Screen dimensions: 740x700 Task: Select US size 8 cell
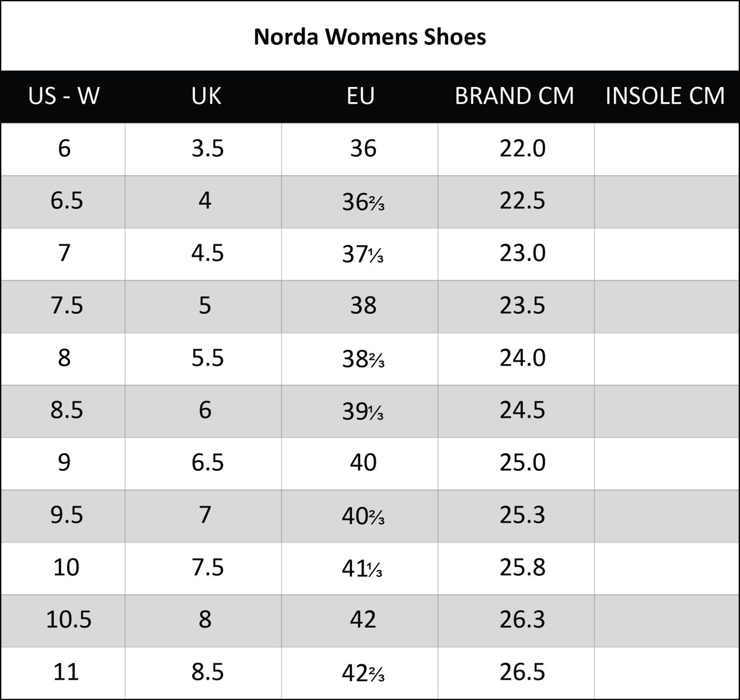point(64,358)
